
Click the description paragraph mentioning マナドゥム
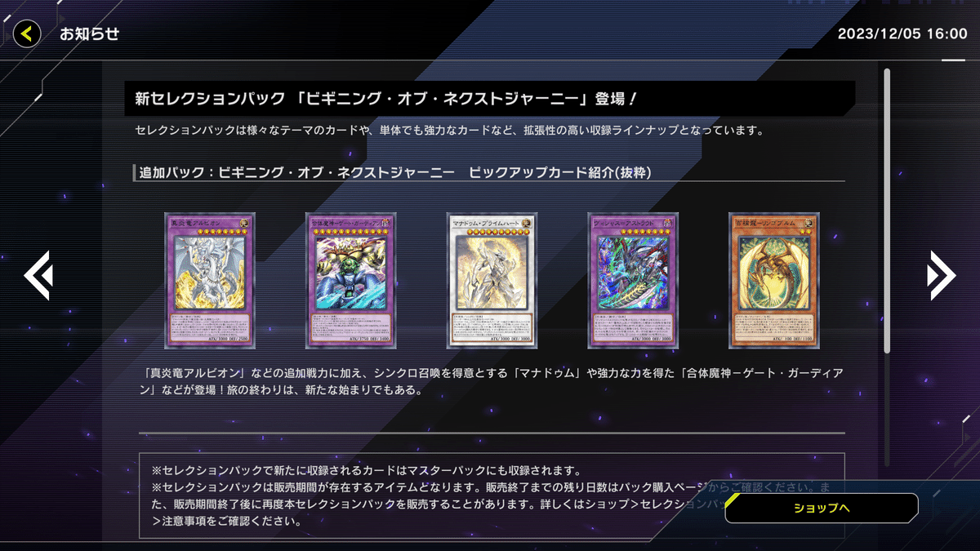(x=492, y=381)
